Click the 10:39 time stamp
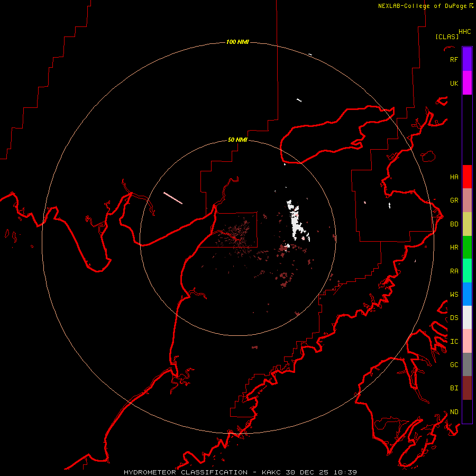This screenshot has width=476, height=476. 345,472
